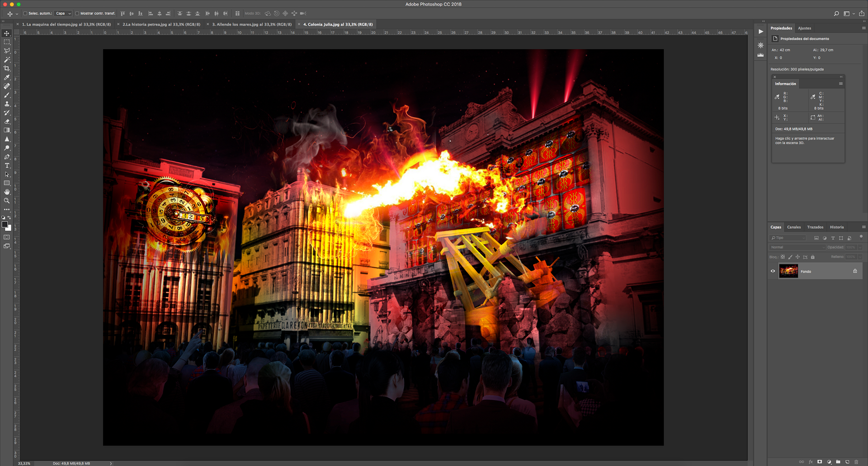
Task: Open the Información panel menu
Action: (x=841, y=84)
